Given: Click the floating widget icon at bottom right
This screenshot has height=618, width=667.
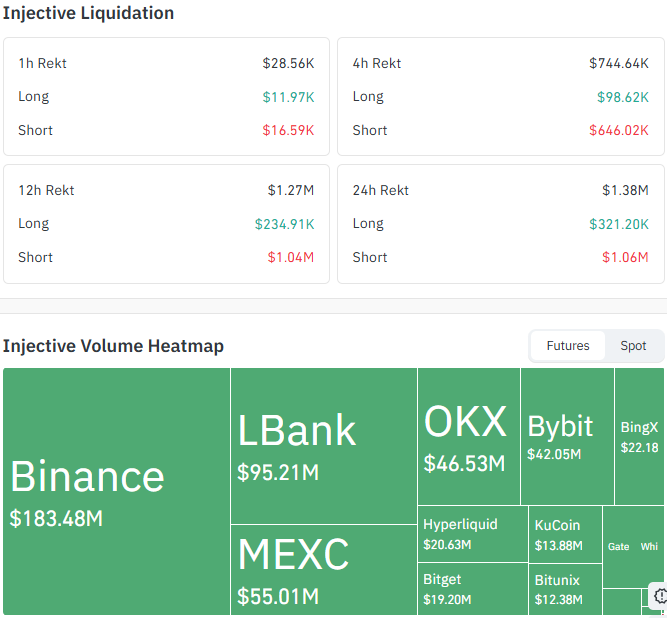Looking at the screenshot, I should (660, 596).
